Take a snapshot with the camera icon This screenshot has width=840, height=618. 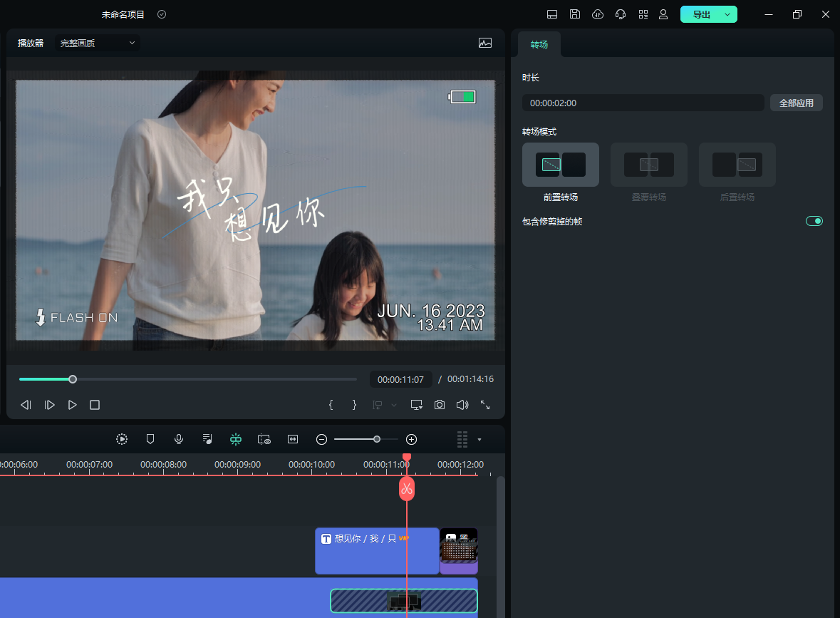(440, 405)
